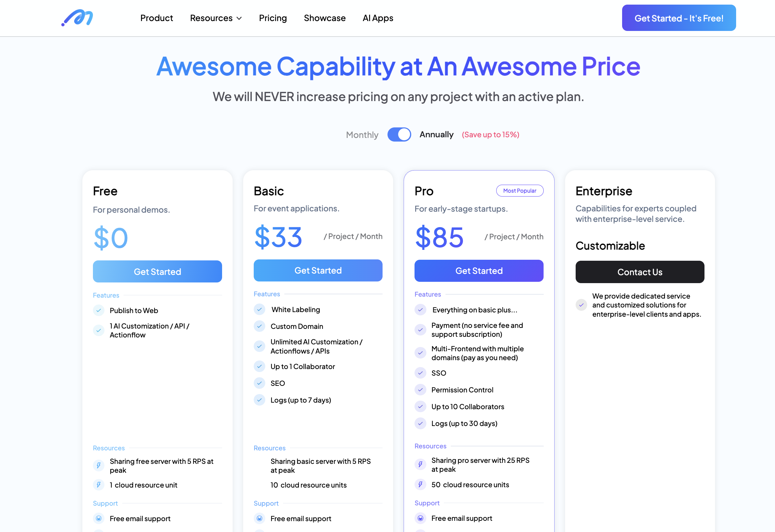Screen dimensions: 775x532
Task: Click the smiley icon beside Pro plan email support
Action: 420,518
